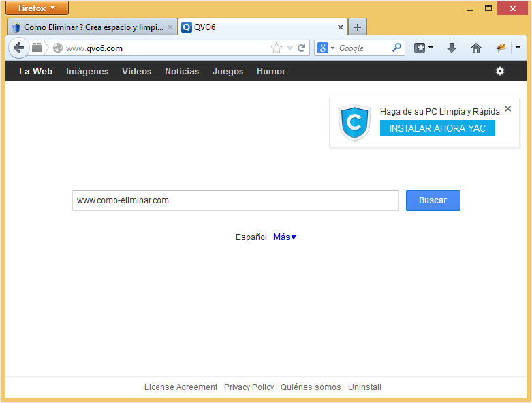Minimize the Firefox window
532x403 pixels.
click(470, 9)
